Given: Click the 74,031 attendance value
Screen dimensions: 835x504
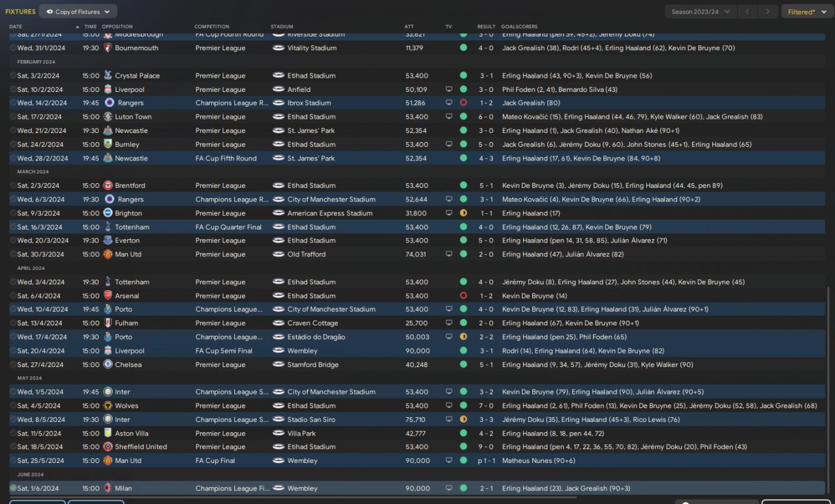Looking at the screenshot, I should coord(416,254).
